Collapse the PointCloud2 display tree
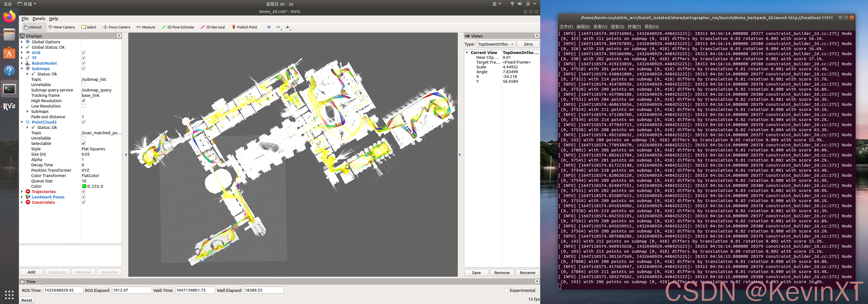 coord(22,122)
